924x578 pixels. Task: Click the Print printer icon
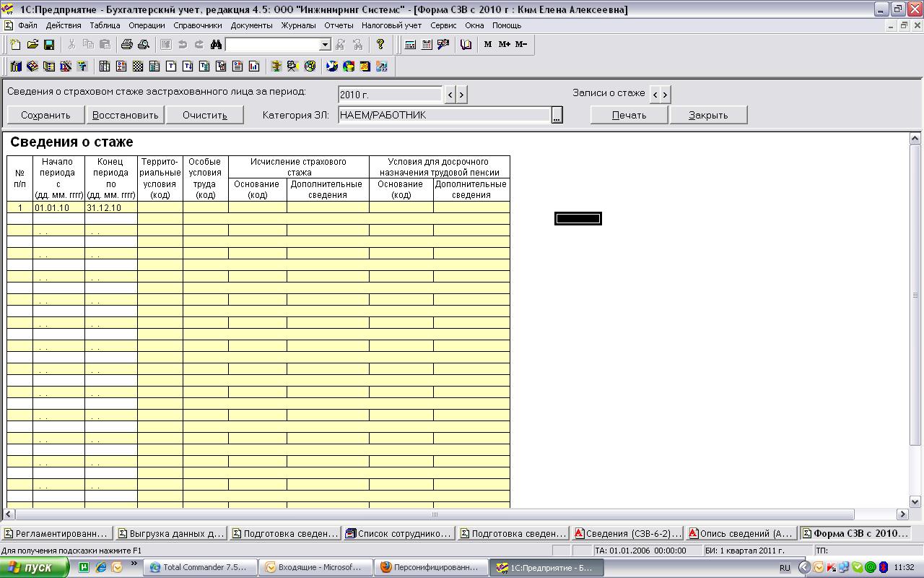127,45
